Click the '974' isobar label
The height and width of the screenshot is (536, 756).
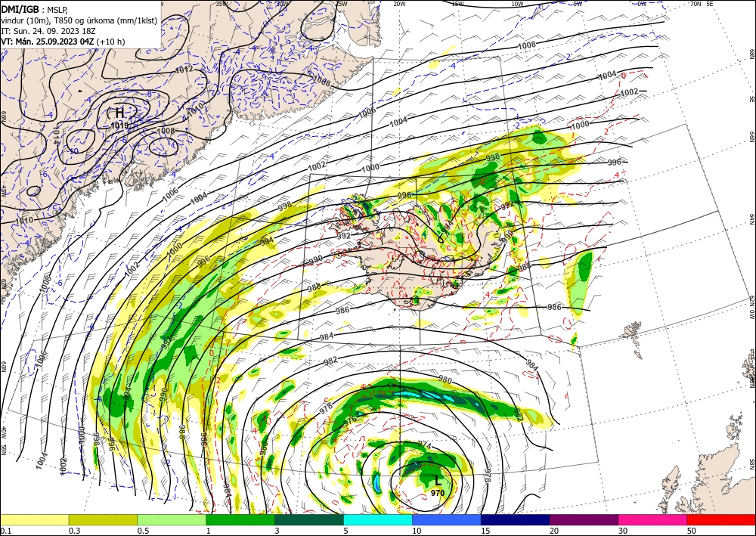(x=424, y=445)
